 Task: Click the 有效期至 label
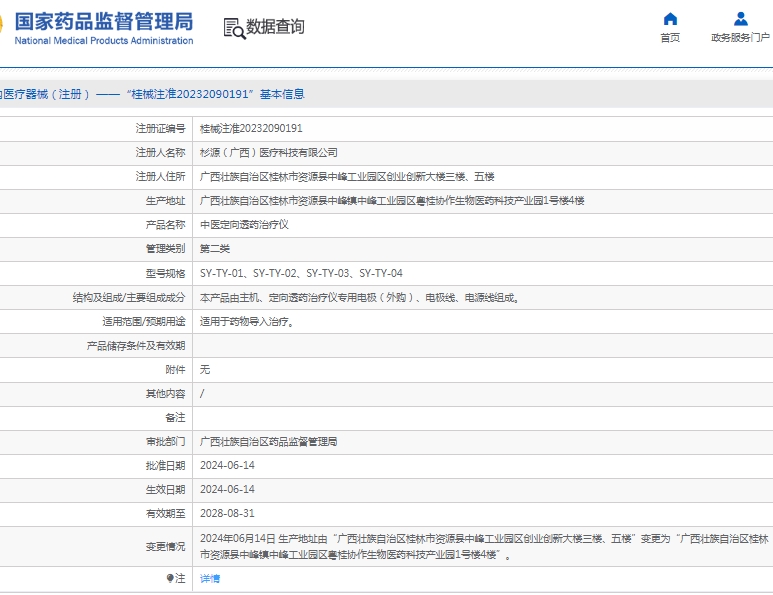(x=166, y=514)
